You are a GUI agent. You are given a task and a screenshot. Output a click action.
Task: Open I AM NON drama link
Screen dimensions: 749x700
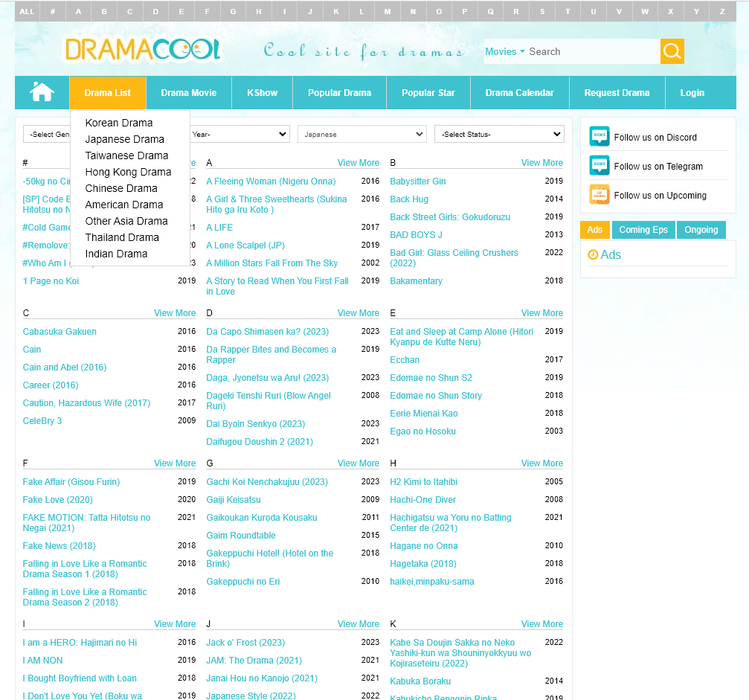point(43,661)
